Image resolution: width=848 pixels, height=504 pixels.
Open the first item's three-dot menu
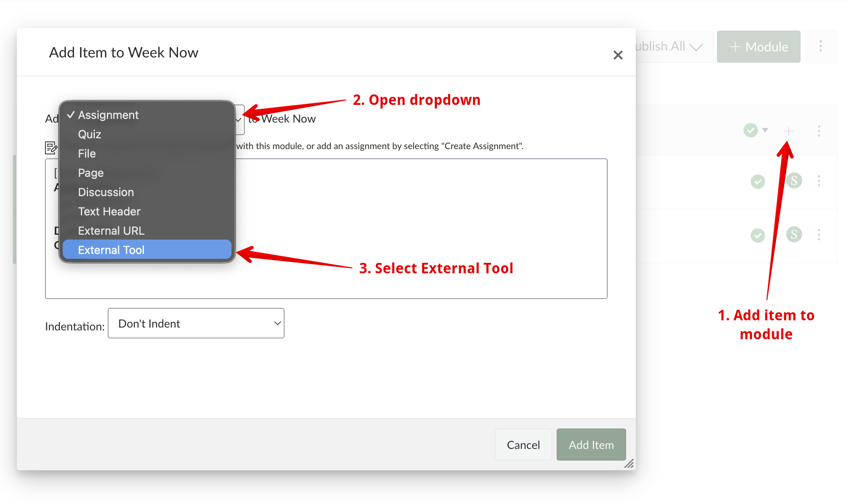click(x=819, y=181)
